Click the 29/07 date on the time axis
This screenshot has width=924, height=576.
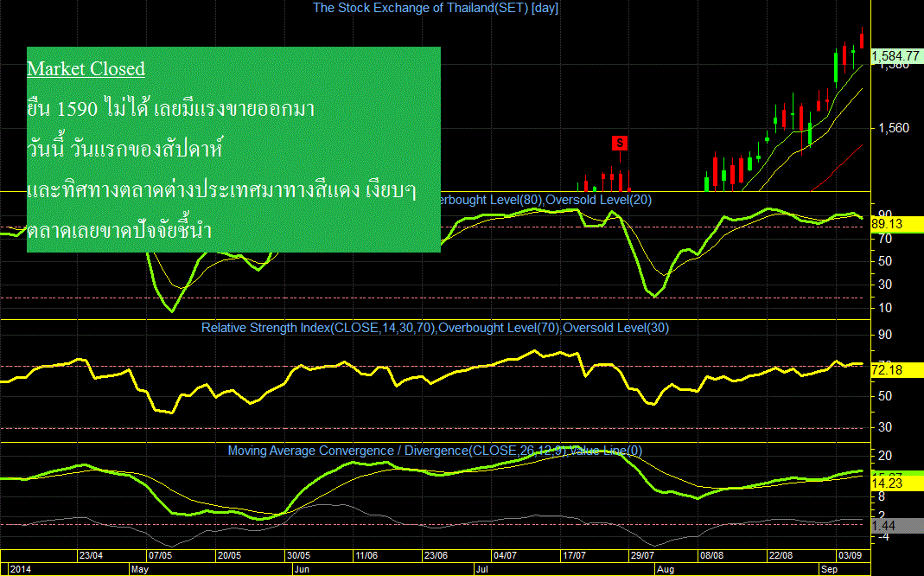click(x=642, y=555)
